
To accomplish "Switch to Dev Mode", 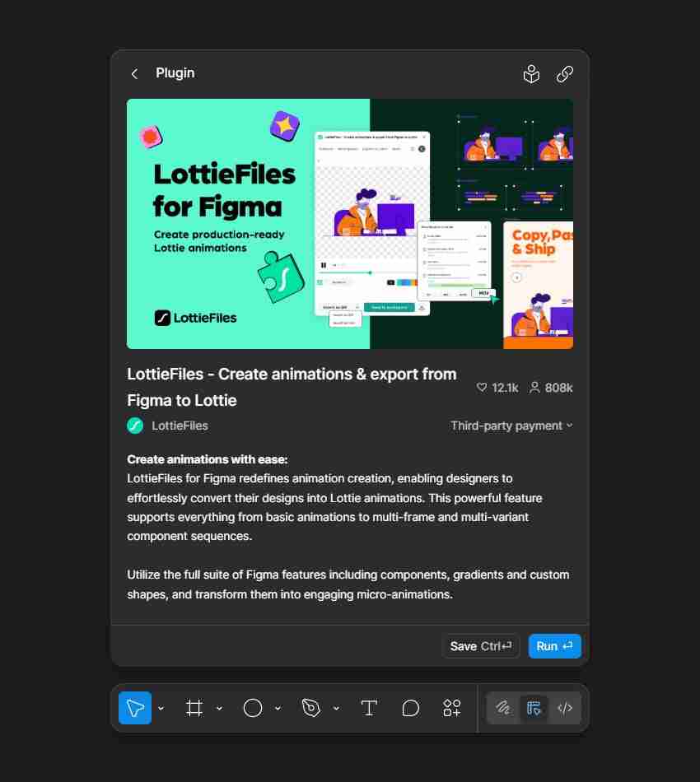I will (565, 708).
